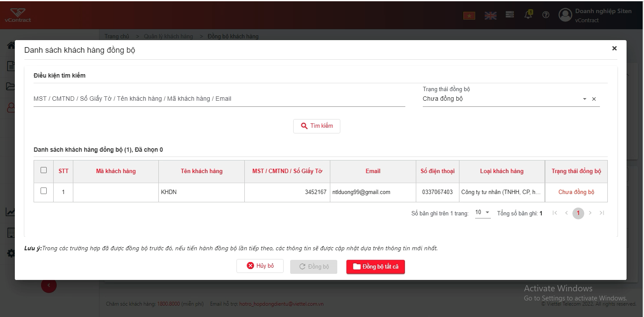Sort by Tên khách hàng column header

202,171
